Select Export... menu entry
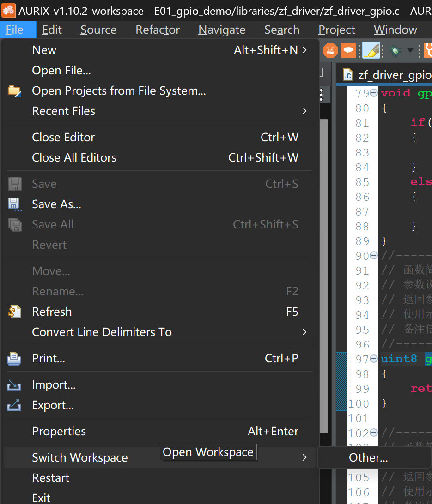Screen dimensions: 432x504 (159, 405)
